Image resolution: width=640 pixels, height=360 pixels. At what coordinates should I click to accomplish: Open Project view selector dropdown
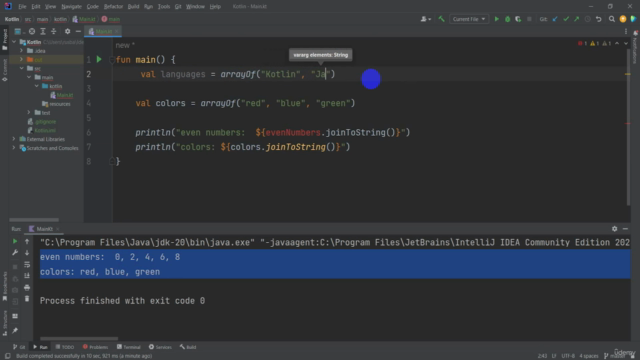tap(19, 31)
